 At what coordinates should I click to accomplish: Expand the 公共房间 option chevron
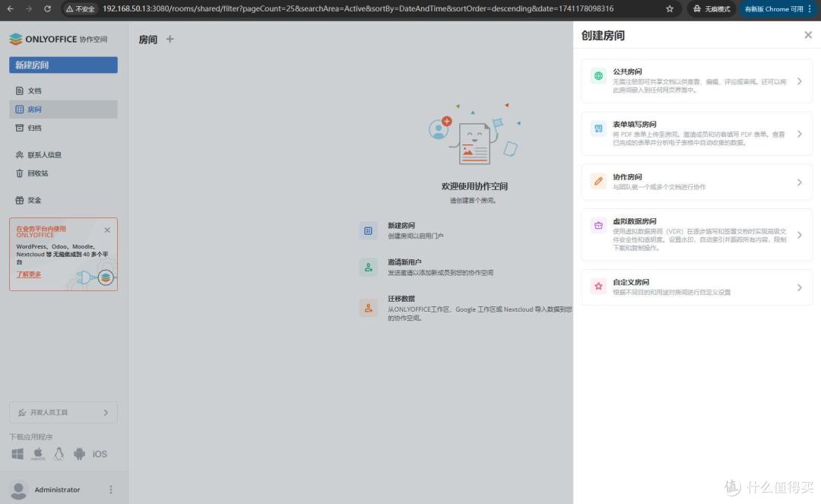799,81
